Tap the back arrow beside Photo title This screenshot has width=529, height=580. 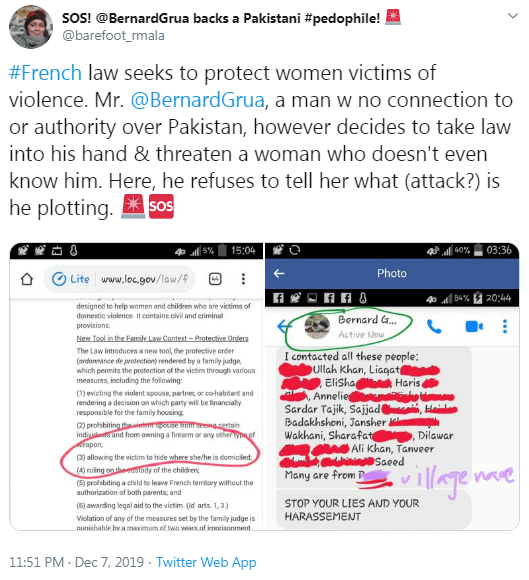279,274
